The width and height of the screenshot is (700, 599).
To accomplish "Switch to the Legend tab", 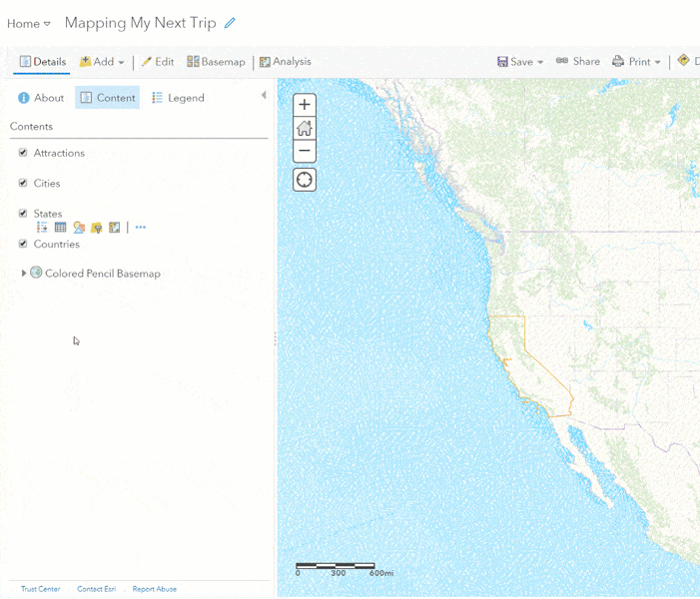I will coord(178,98).
